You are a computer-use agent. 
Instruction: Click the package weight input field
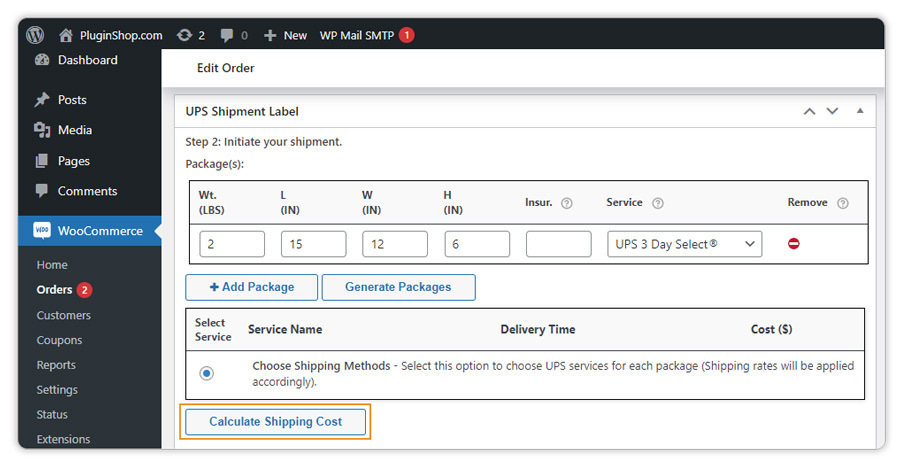232,244
